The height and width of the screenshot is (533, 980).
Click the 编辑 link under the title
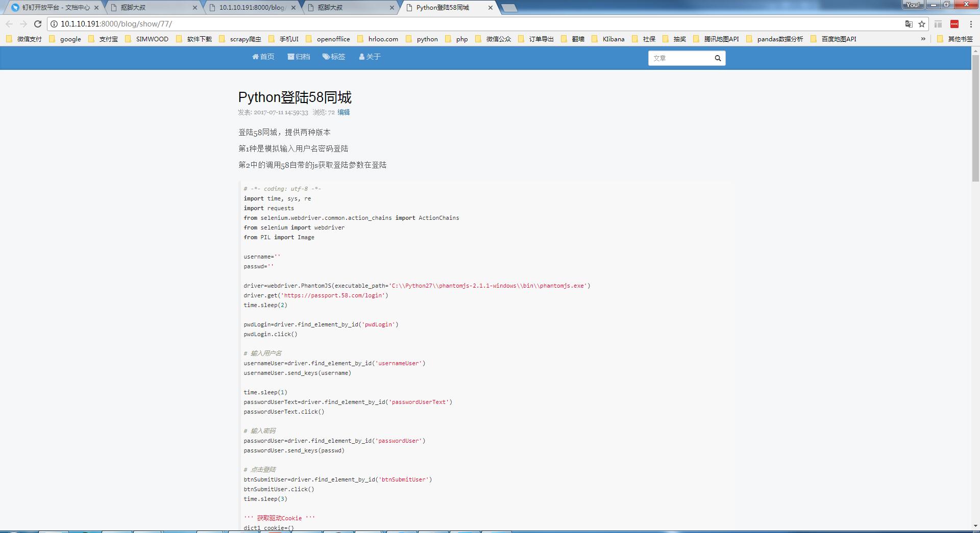point(344,112)
